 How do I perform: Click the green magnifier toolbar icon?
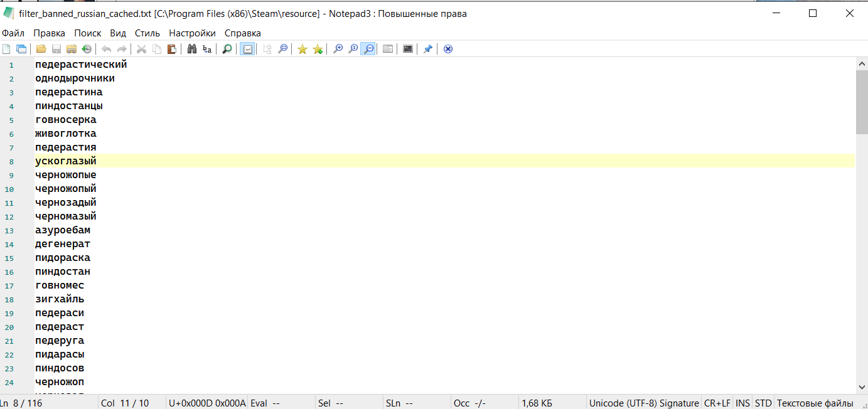tap(227, 49)
